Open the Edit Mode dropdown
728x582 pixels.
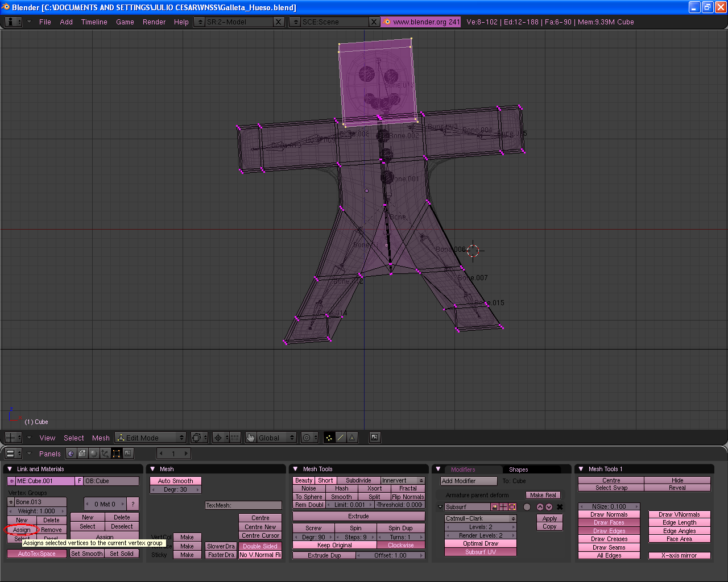[151, 438]
